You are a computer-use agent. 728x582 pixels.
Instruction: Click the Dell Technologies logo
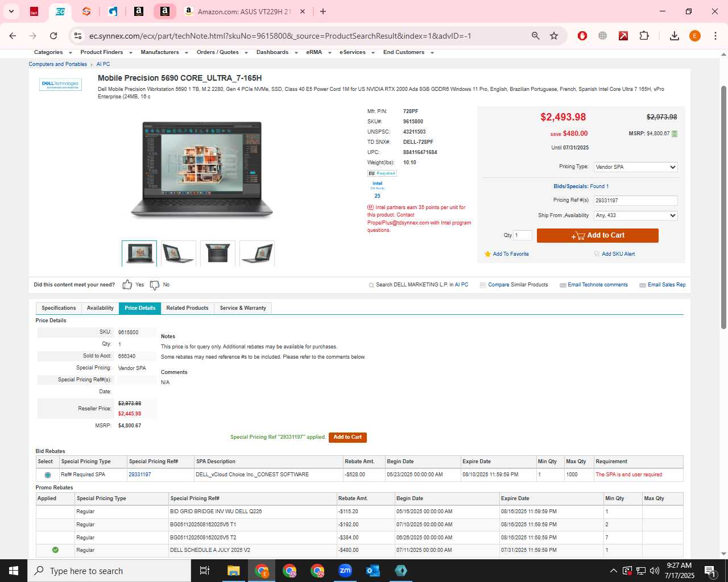[x=61, y=85]
